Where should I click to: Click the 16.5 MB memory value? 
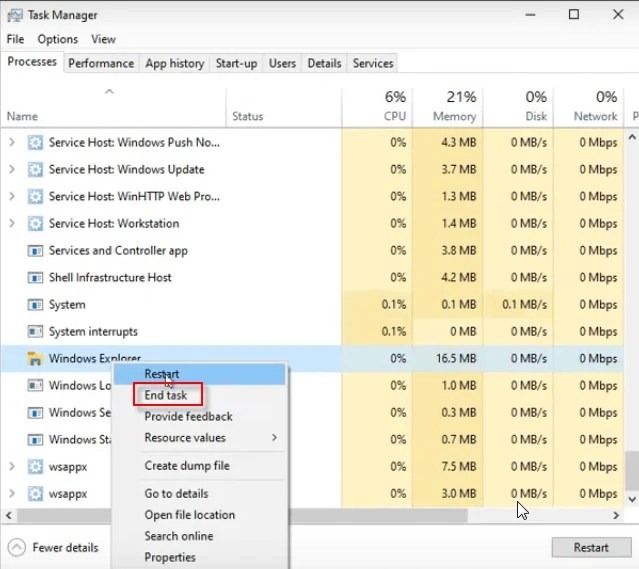coord(456,358)
